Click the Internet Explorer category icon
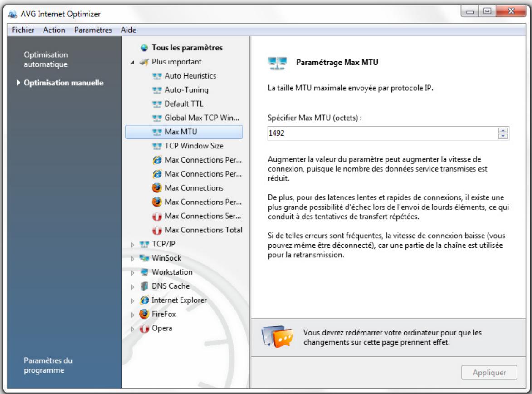This screenshot has height=394, width=532. (x=144, y=300)
